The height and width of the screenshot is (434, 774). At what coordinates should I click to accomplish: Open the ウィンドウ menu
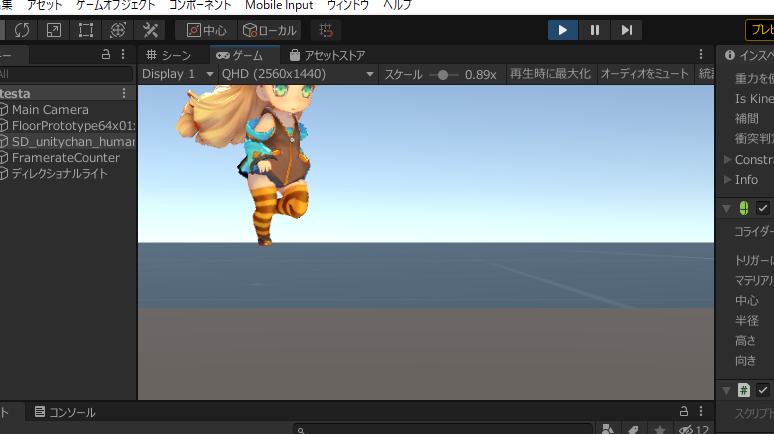[x=348, y=5]
